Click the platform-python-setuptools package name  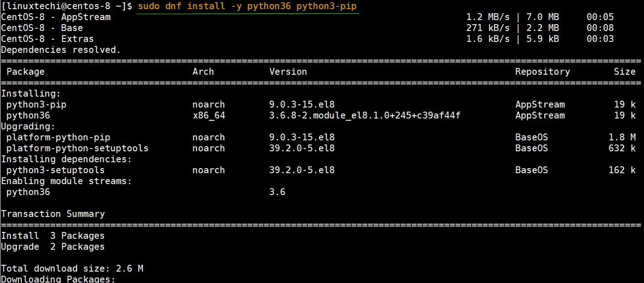pyautogui.click(x=78, y=149)
